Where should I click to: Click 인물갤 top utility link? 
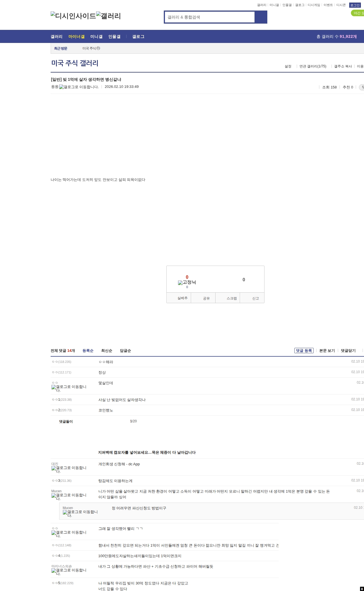287,5
